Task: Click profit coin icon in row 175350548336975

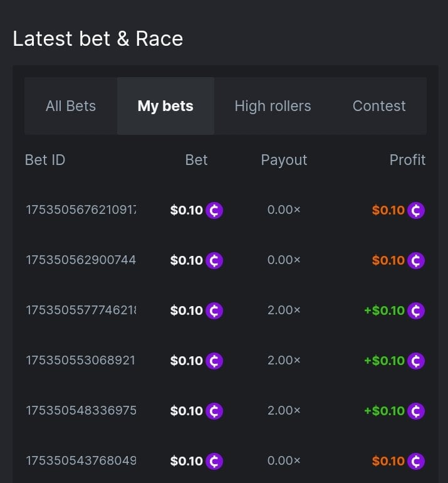Action: point(416,411)
